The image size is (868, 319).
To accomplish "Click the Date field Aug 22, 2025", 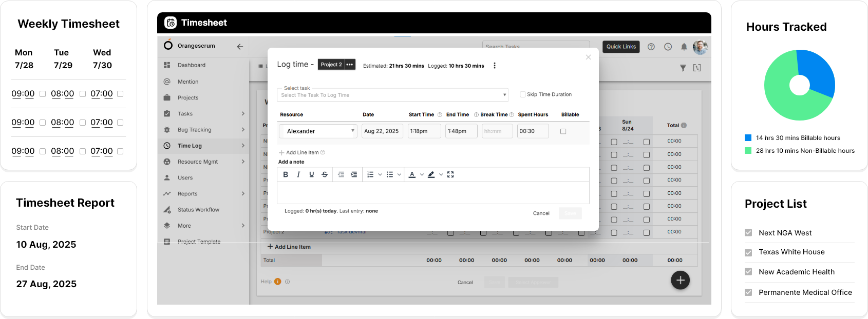I will (x=382, y=131).
